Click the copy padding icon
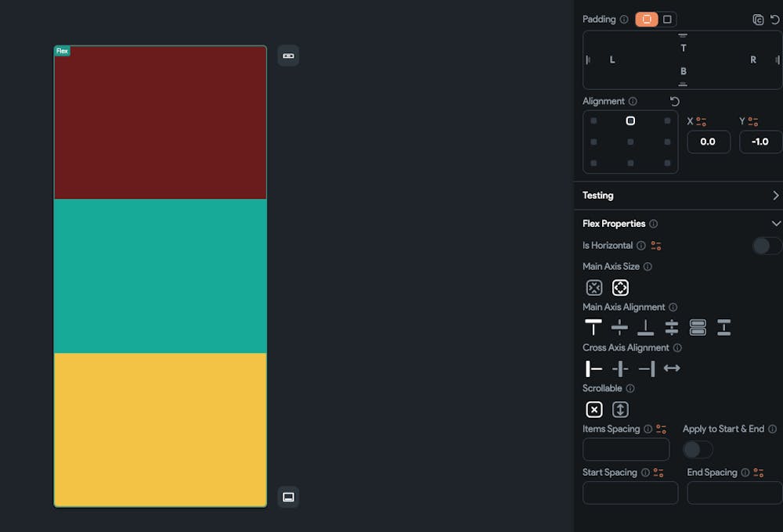 (757, 20)
